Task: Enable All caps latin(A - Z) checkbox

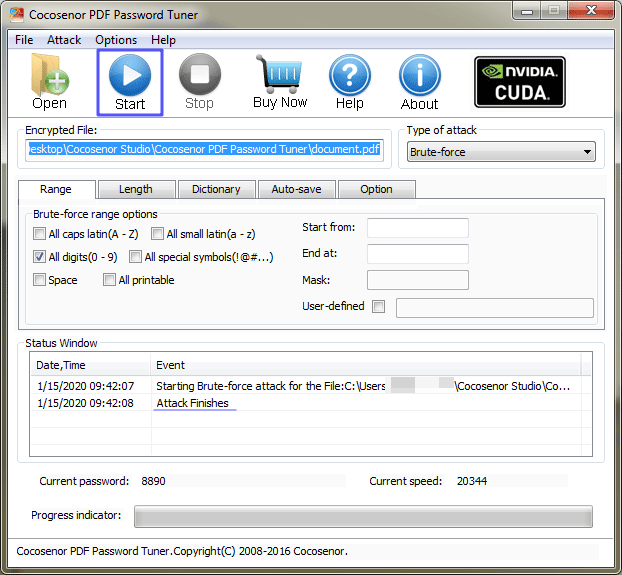Action: pos(39,234)
